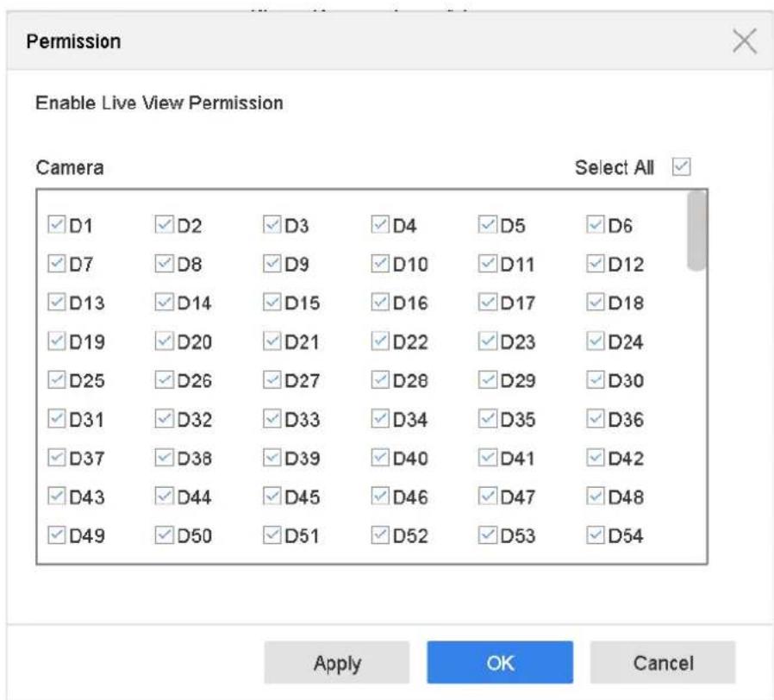
Task: Remove permission for camera D42
Action: coord(596,458)
